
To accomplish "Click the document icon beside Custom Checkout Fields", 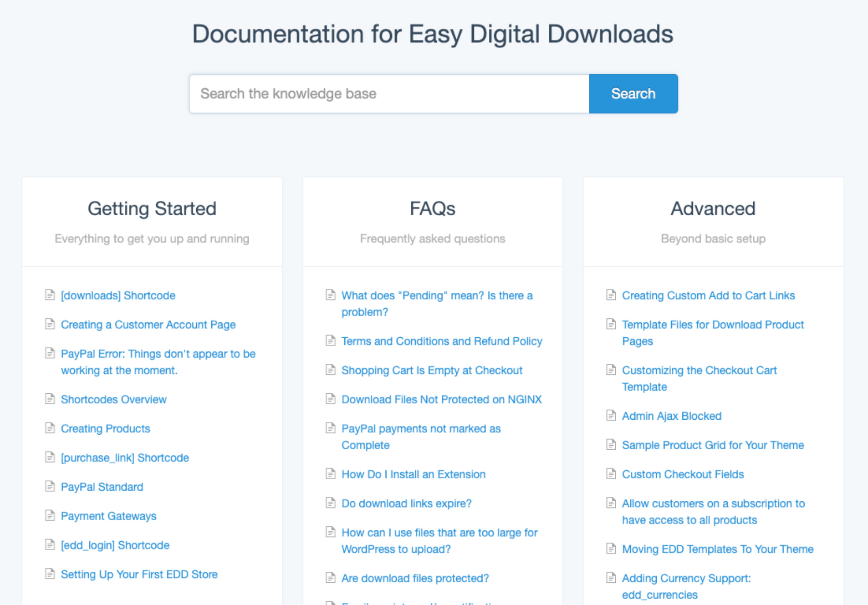I will coord(611,474).
